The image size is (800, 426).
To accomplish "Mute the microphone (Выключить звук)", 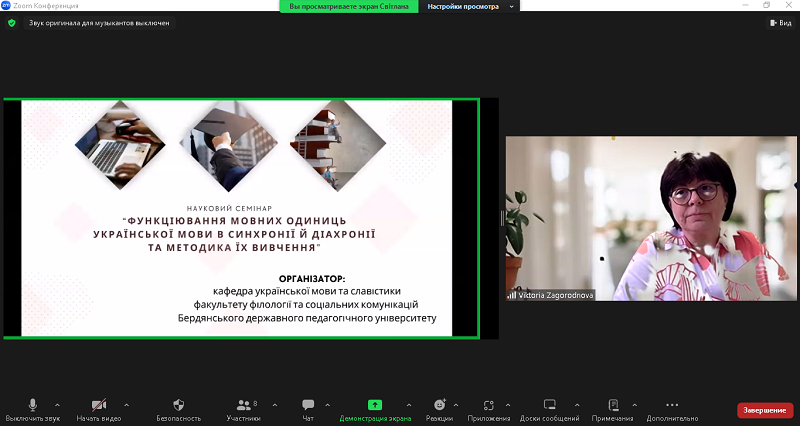I will 32,405.
